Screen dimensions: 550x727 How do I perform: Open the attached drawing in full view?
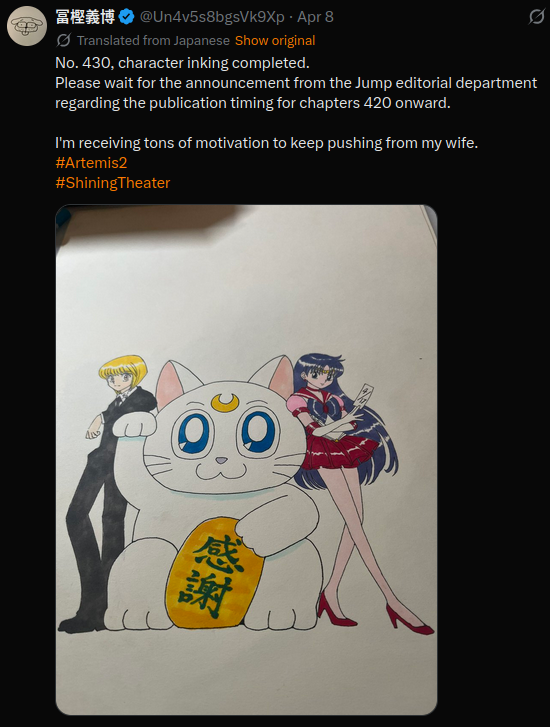coord(246,459)
